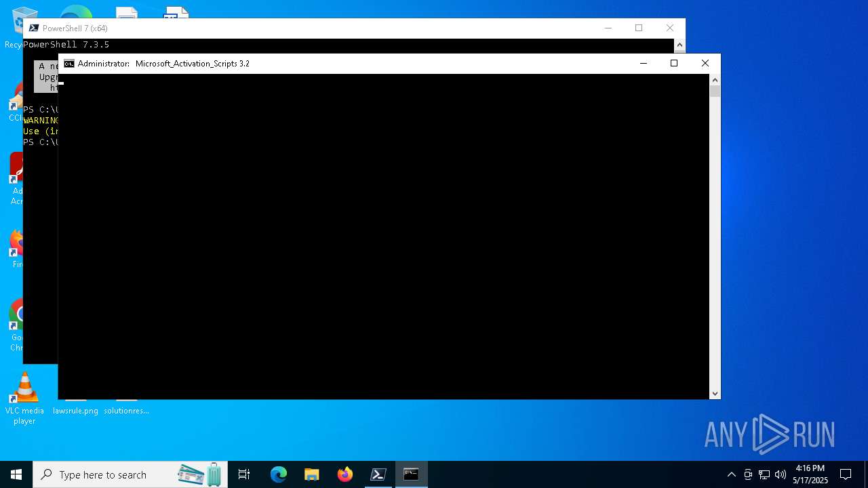Viewport: 868px width, 488px height.
Task: Select the solutionres desktop file label
Action: (x=126, y=411)
